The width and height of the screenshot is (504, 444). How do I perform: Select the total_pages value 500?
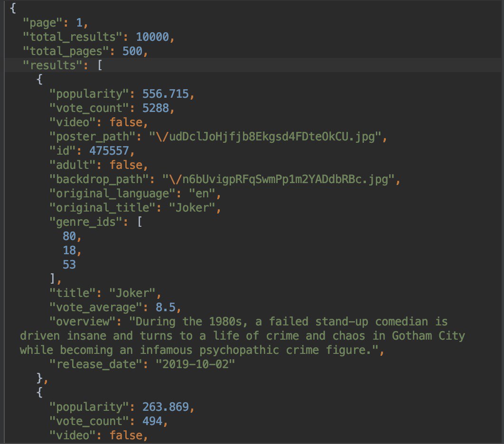[132, 51]
